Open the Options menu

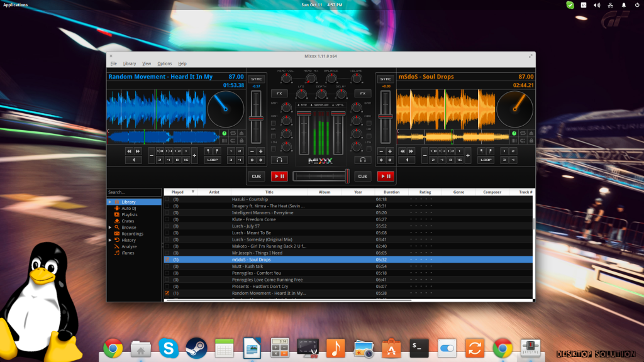pos(164,63)
